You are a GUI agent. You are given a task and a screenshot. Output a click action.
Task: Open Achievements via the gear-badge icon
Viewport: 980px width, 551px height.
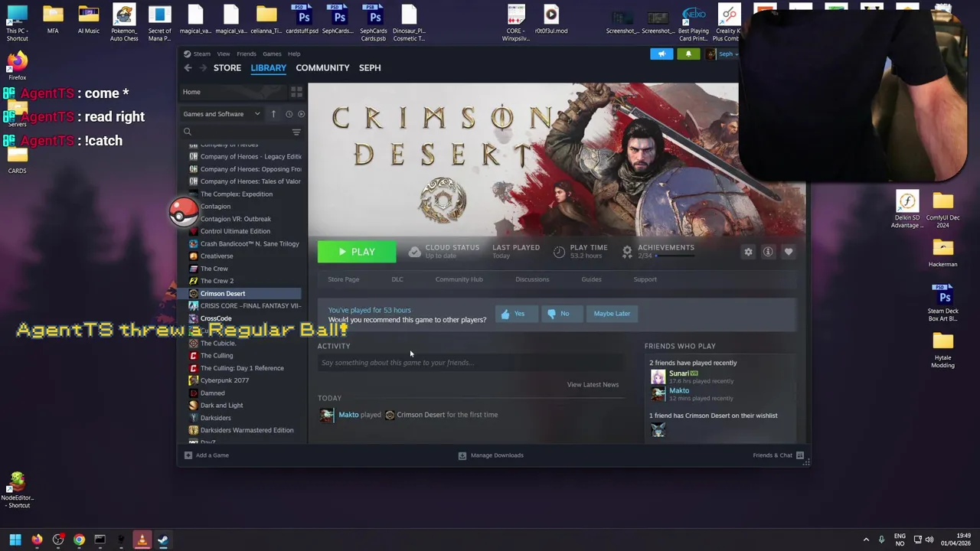(627, 251)
